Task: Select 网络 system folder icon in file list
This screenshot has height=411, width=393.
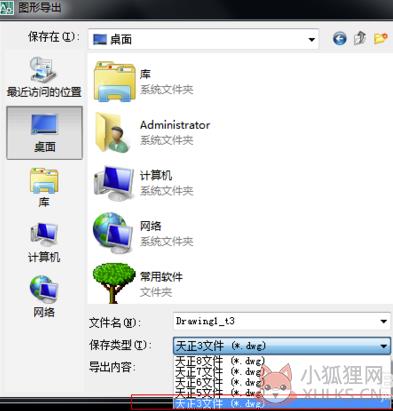Action: [112, 234]
